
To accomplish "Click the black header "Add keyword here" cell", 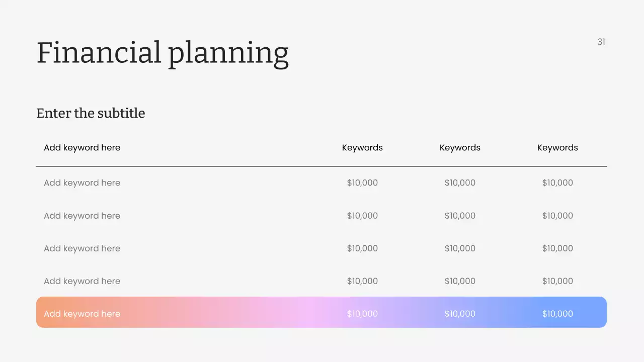I will [x=82, y=148].
